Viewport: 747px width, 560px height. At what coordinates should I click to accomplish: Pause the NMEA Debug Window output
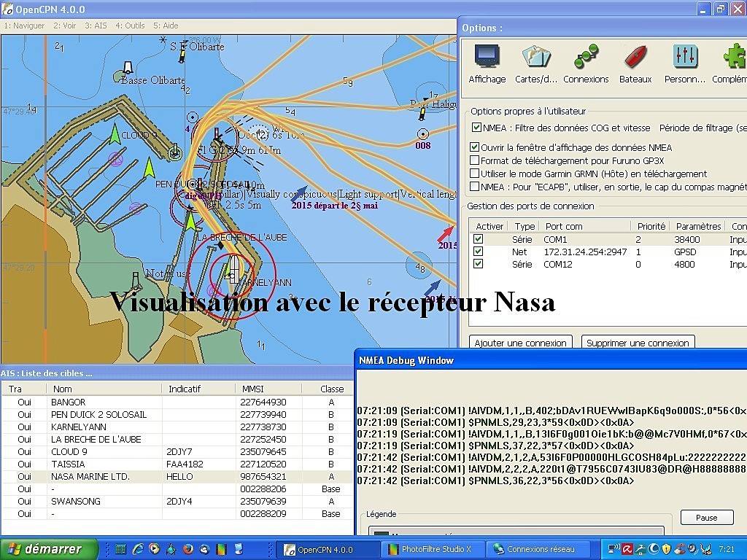tap(706, 518)
